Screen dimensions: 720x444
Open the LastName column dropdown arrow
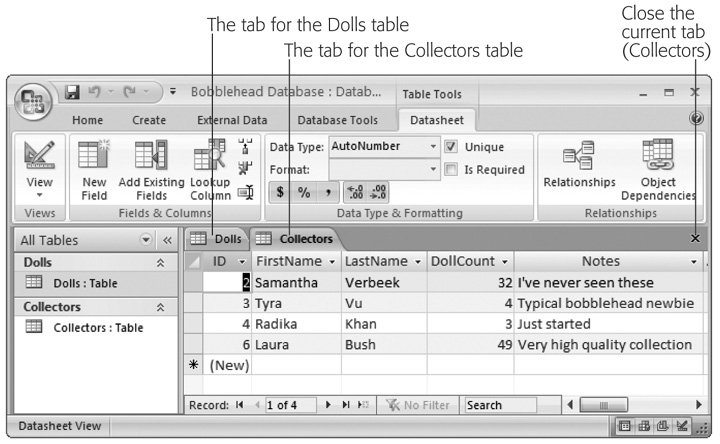click(418, 262)
